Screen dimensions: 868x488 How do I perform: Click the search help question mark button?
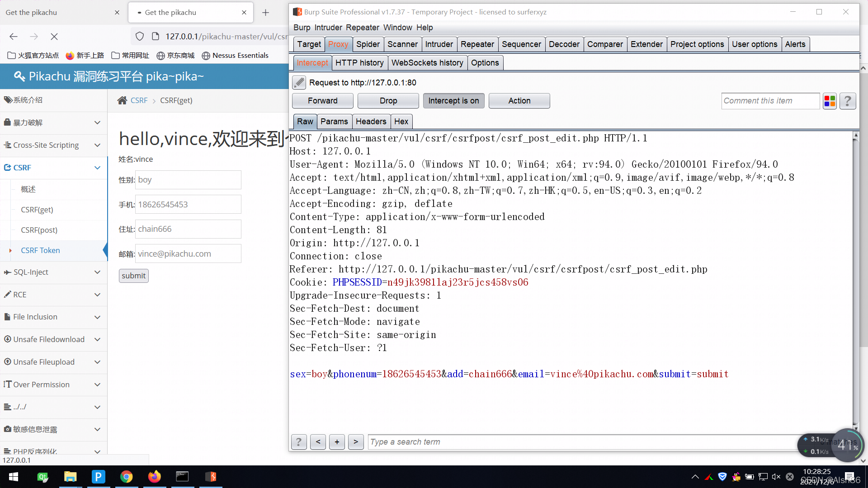click(x=298, y=442)
